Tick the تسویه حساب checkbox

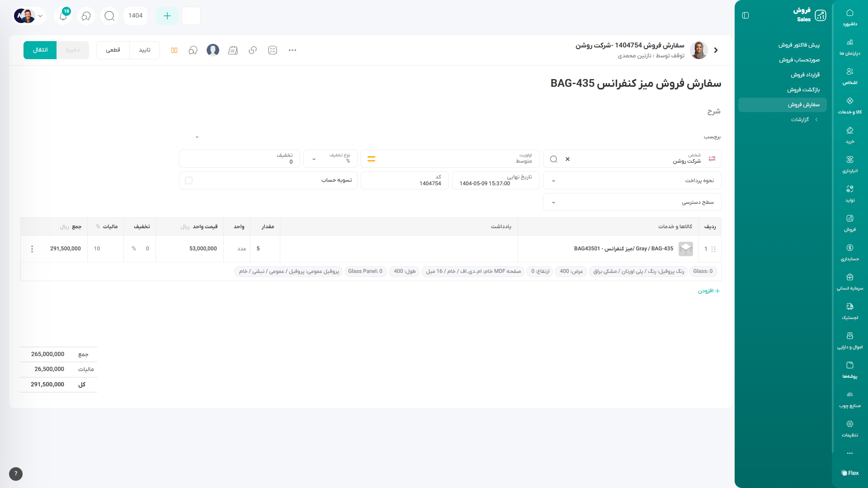click(x=189, y=180)
